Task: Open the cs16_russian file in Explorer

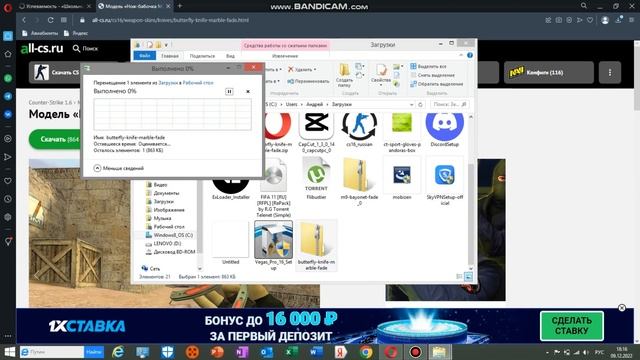Action: 359,130
